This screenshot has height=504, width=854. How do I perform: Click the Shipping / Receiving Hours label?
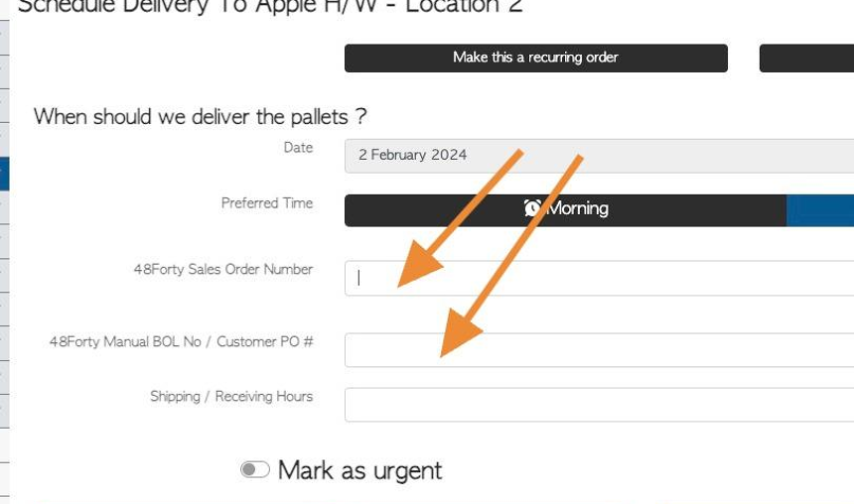click(231, 396)
